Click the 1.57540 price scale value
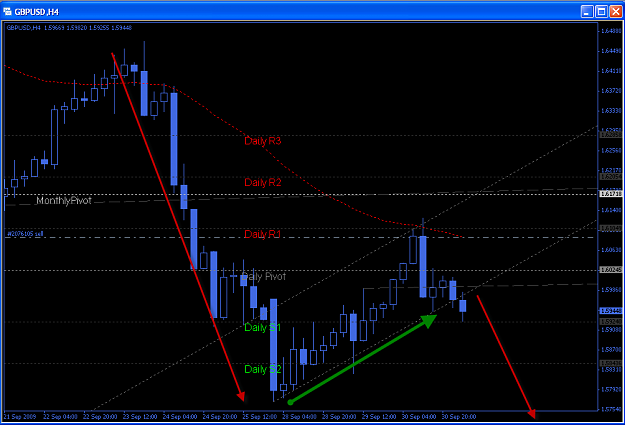The width and height of the screenshot is (625, 425). 611,409
